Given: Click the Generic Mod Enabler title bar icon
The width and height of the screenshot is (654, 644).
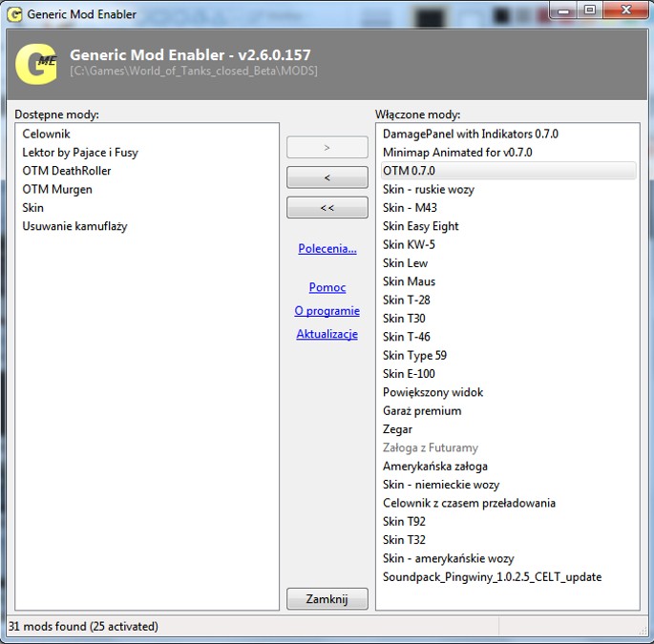Looking at the screenshot, I should point(14,14).
